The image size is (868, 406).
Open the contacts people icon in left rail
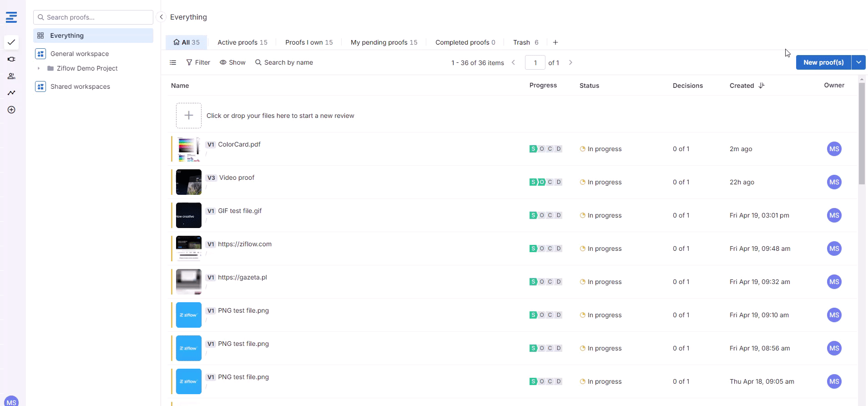click(11, 76)
